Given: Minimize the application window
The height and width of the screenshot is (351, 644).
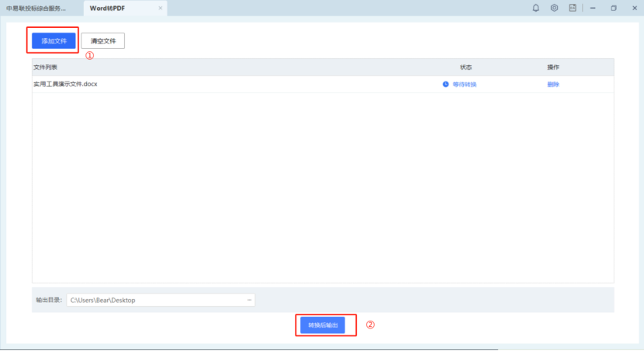Looking at the screenshot, I should 593,8.
